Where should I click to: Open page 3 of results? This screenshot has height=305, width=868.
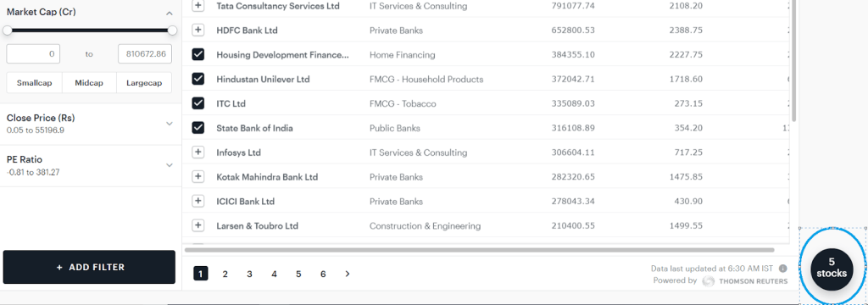coord(250,274)
